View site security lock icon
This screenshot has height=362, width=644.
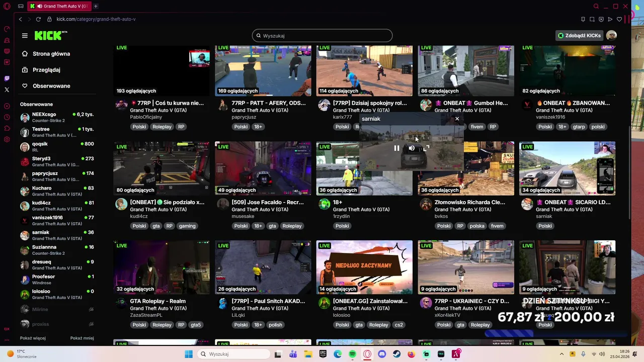[49, 19]
